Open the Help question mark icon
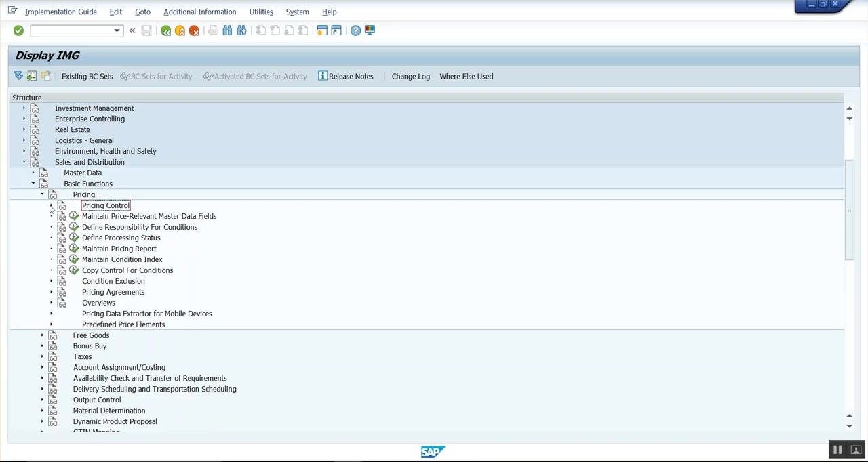 pos(355,30)
